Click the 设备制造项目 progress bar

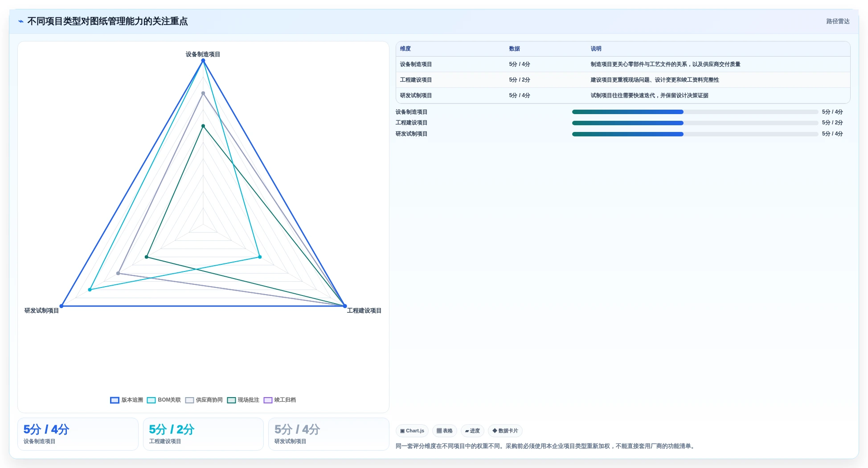coord(695,112)
